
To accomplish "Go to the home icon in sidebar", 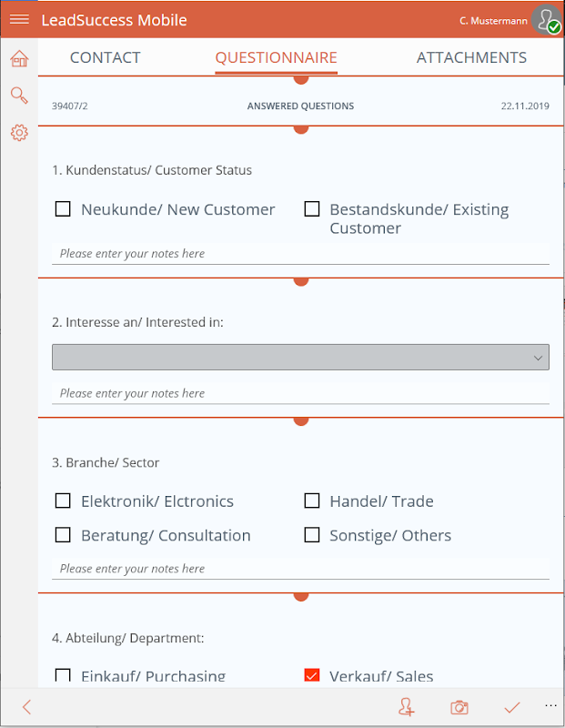I will (x=19, y=60).
